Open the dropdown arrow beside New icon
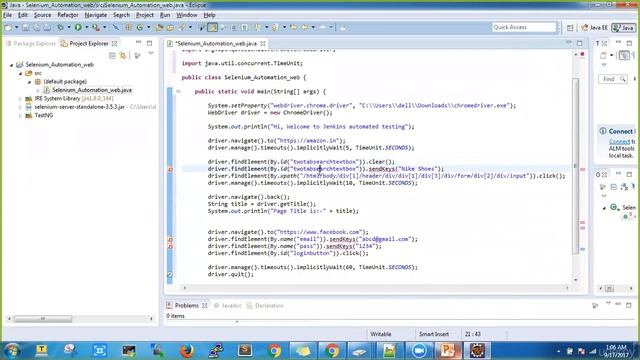The width and height of the screenshot is (640, 360). click(x=16, y=27)
